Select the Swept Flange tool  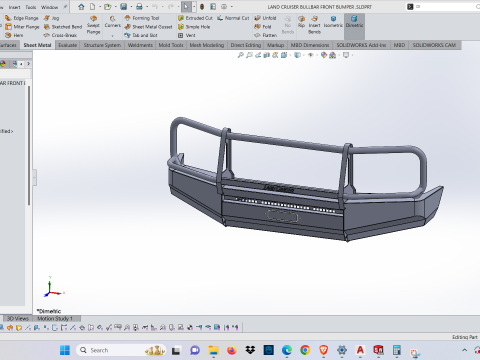click(93, 25)
